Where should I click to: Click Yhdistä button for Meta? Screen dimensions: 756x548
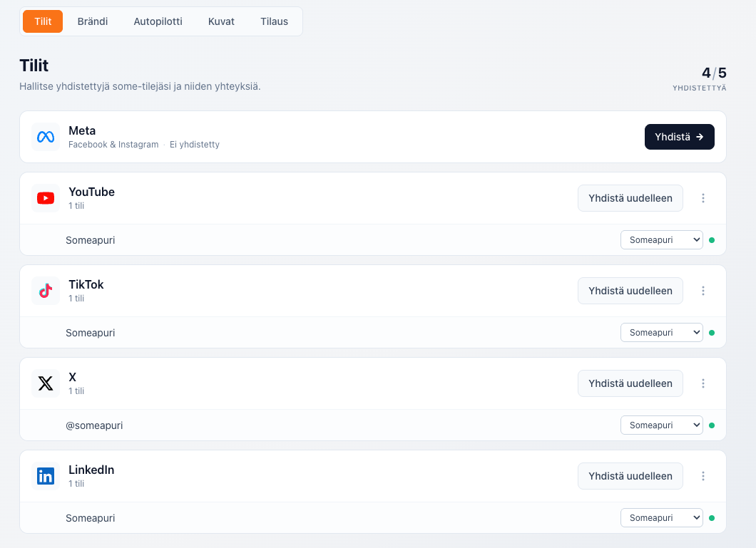tap(680, 138)
